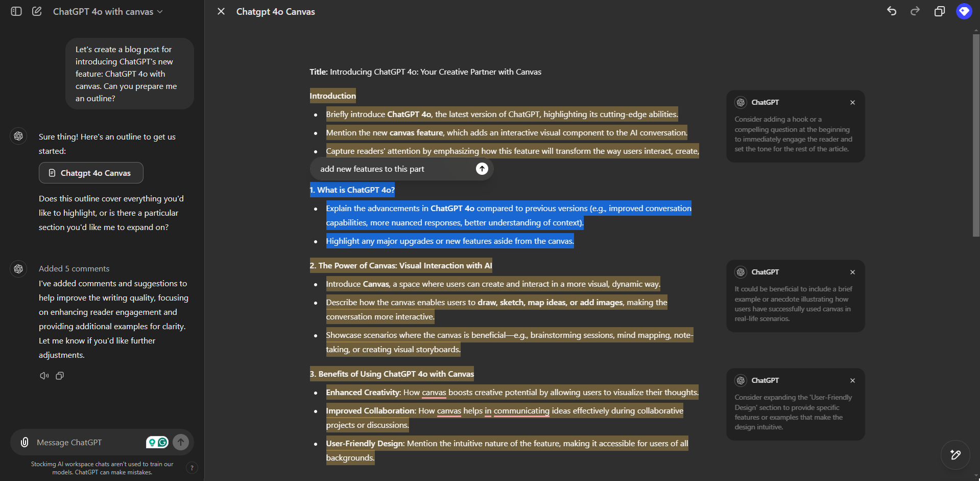
Task: Open the blue profile avatar menu
Action: 964,11
